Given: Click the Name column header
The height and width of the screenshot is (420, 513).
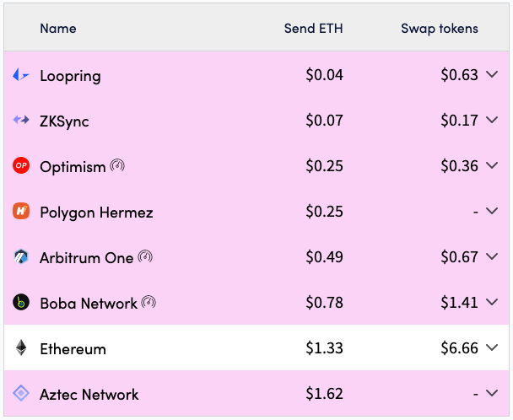Looking at the screenshot, I should pyautogui.click(x=57, y=29).
